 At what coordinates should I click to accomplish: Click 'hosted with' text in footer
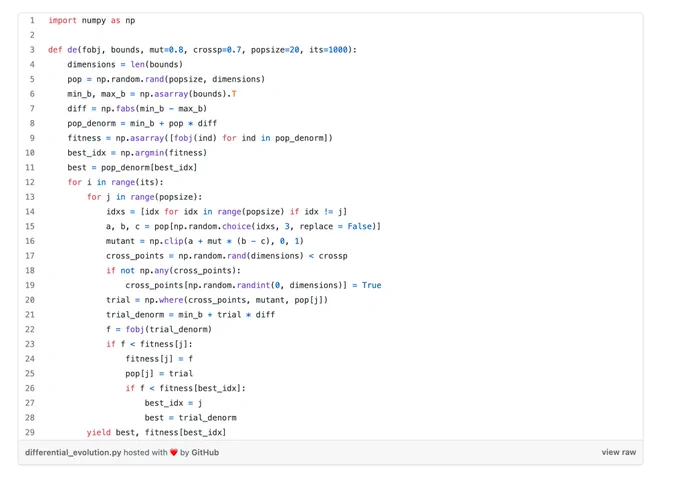pos(145,452)
